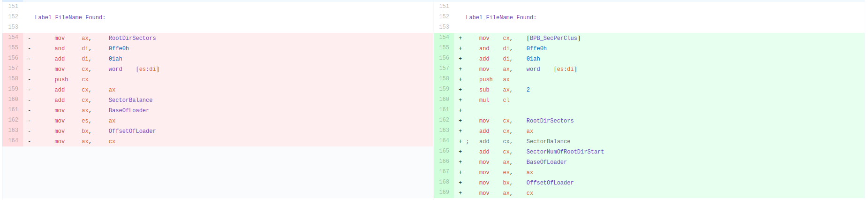Screen dimensions: 868x200
Task: Select line number 164 in the removed code
Action: (x=13, y=141)
